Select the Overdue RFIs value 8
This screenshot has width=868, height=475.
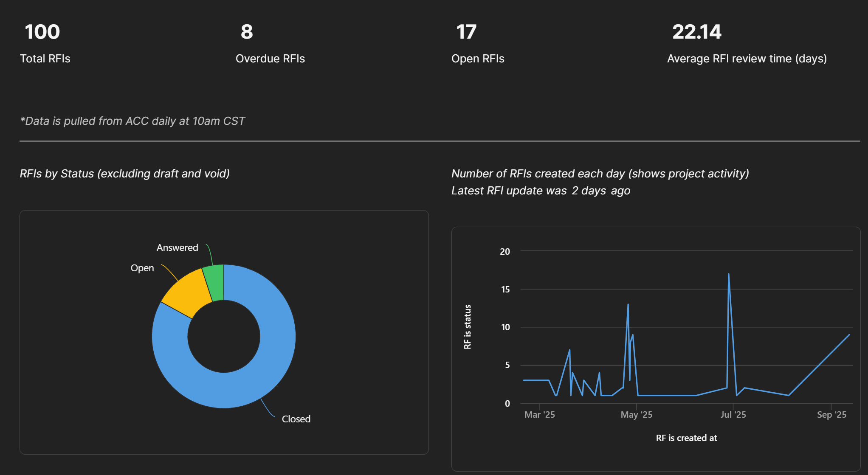[247, 32]
